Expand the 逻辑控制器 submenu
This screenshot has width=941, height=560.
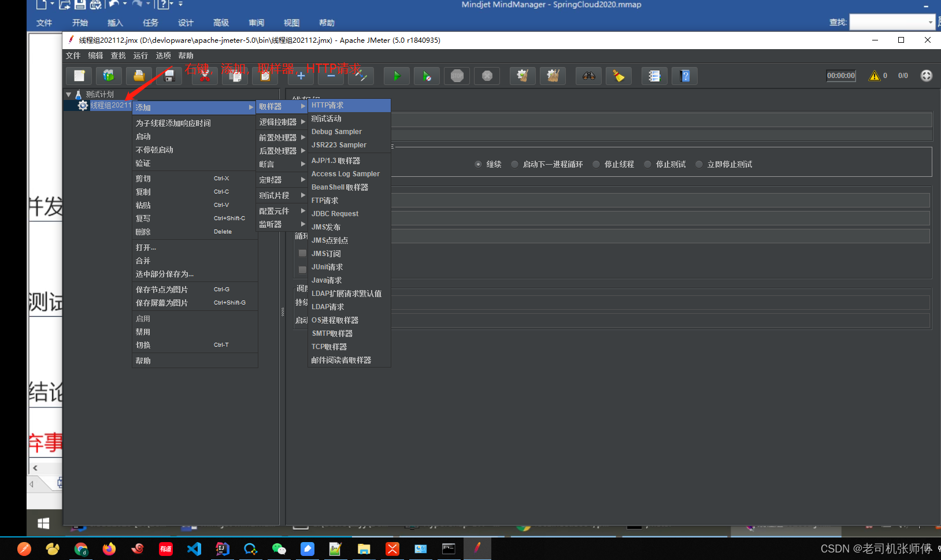pyautogui.click(x=282, y=122)
